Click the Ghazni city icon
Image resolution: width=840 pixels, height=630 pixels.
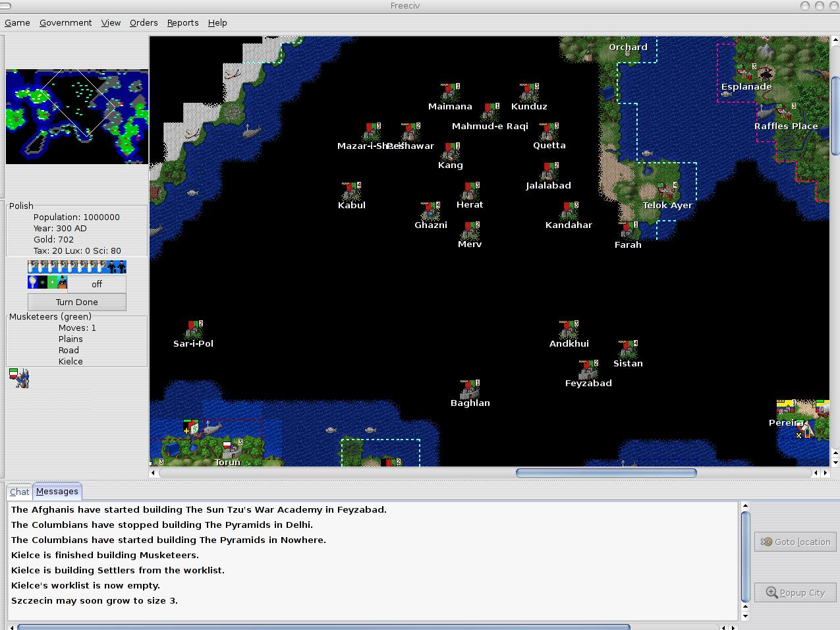[430, 211]
